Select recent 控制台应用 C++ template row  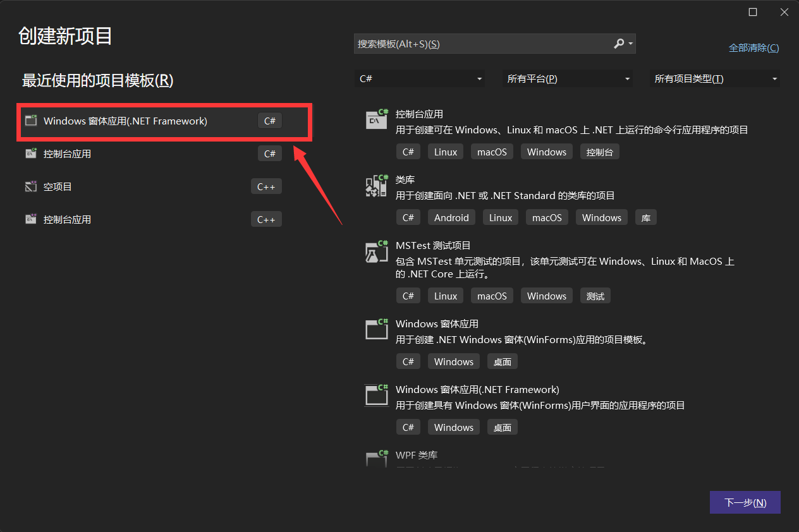(x=154, y=219)
